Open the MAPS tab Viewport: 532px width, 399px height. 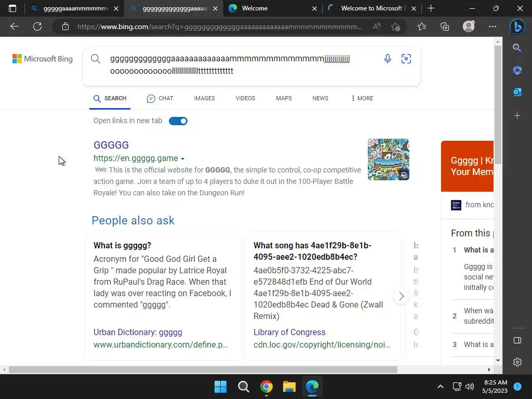click(284, 98)
